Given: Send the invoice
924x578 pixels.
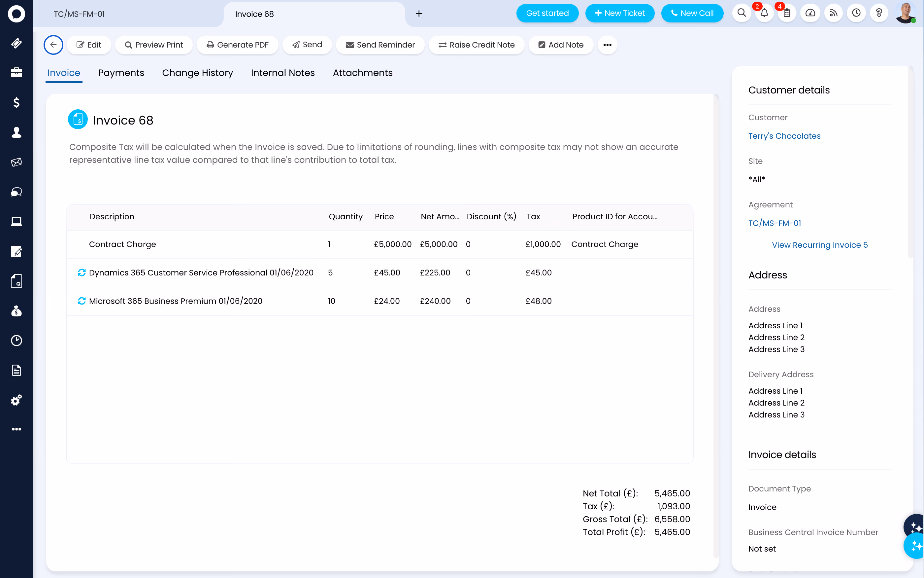Looking at the screenshot, I should (307, 45).
